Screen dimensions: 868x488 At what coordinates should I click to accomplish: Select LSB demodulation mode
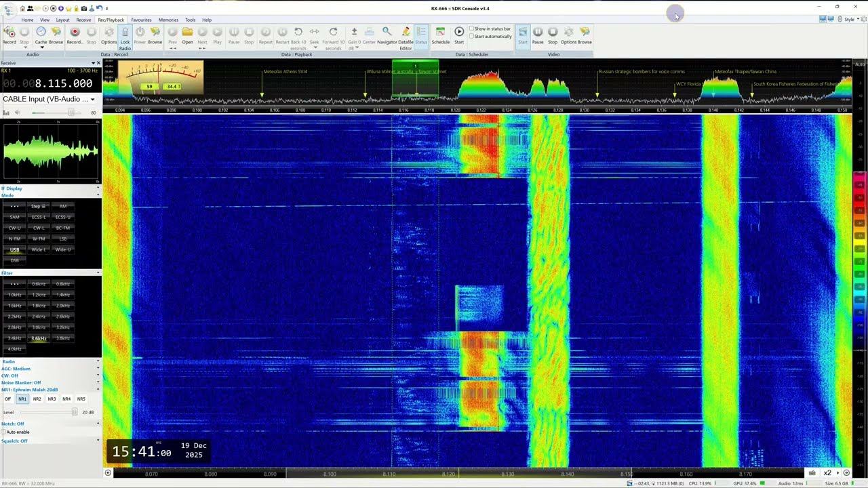[x=63, y=239]
